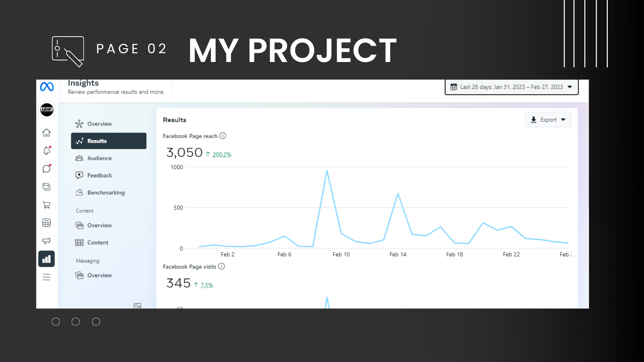Click the Feb 10 peak on reach chart
Viewport: 644px width, 362px height.
tap(327, 171)
